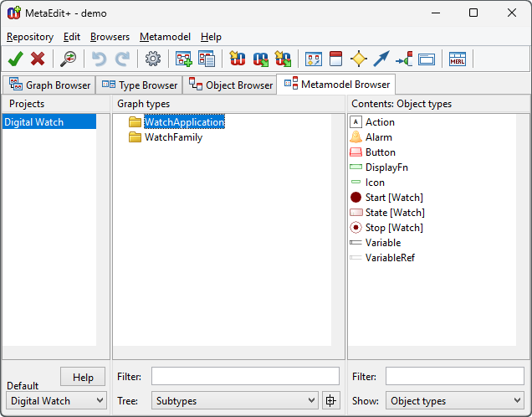Click the Contents Filter input field
532x417 pixels.
[x=455, y=376]
